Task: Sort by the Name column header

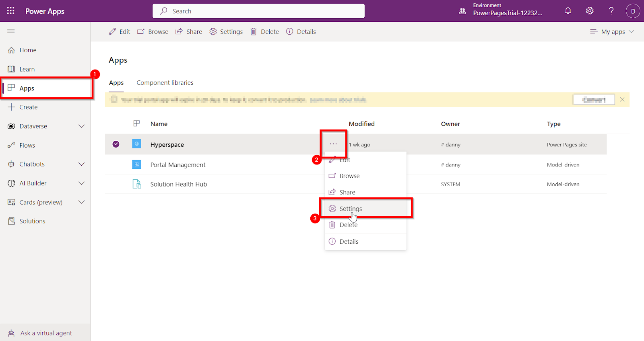Action: (x=159, y=124)
